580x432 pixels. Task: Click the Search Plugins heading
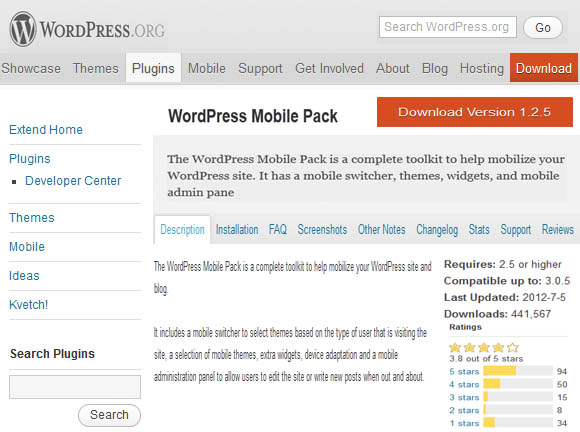(52, 354)
